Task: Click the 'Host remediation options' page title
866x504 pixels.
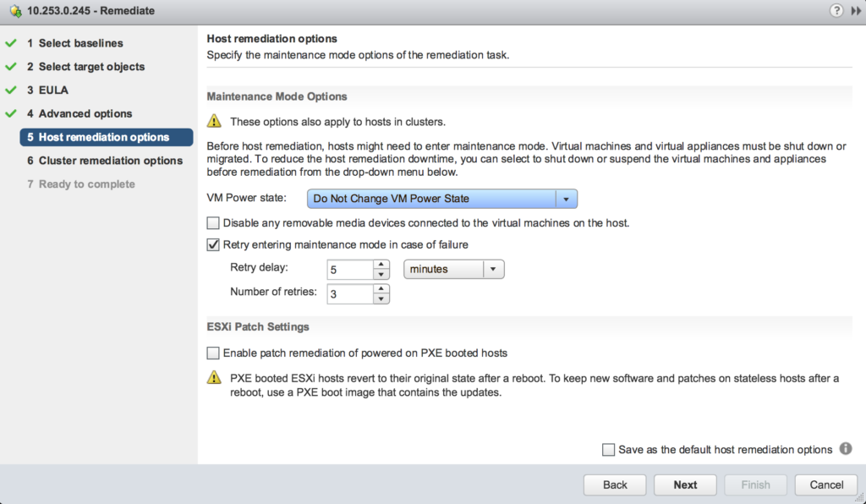Action: [x=271, y=39]
